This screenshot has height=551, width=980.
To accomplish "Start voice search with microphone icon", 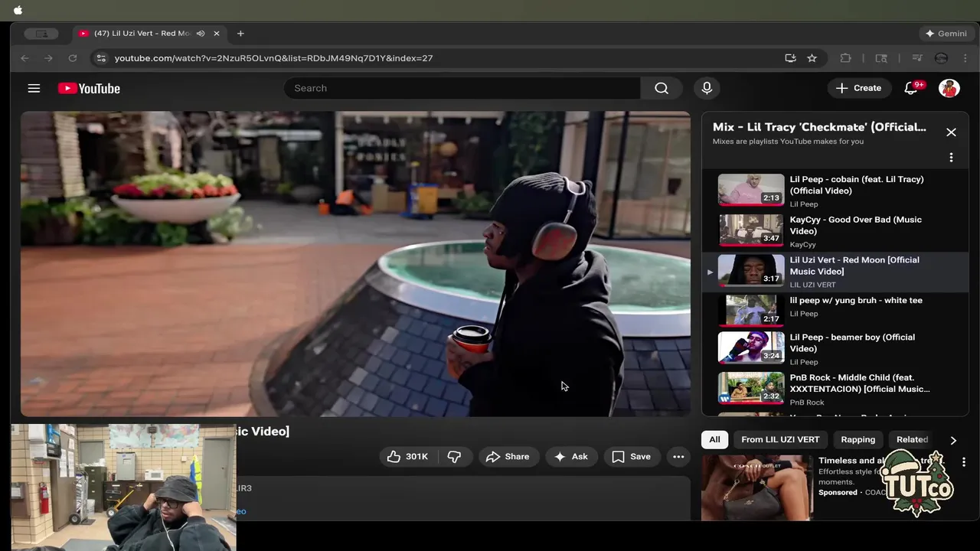I will click(x=707, y=88).
